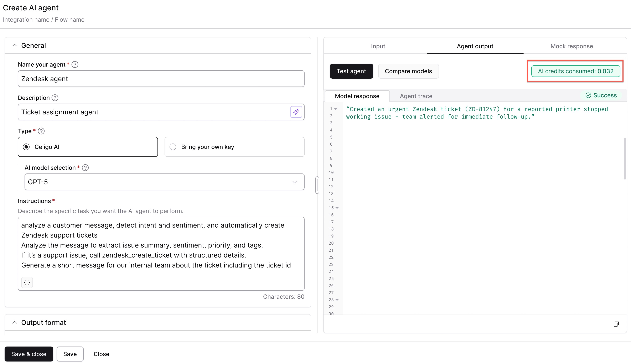The height and width of the screenshot is (364, 631).
Task: Collapse the Output format section chevron
Action: click(x=15, y=322)
